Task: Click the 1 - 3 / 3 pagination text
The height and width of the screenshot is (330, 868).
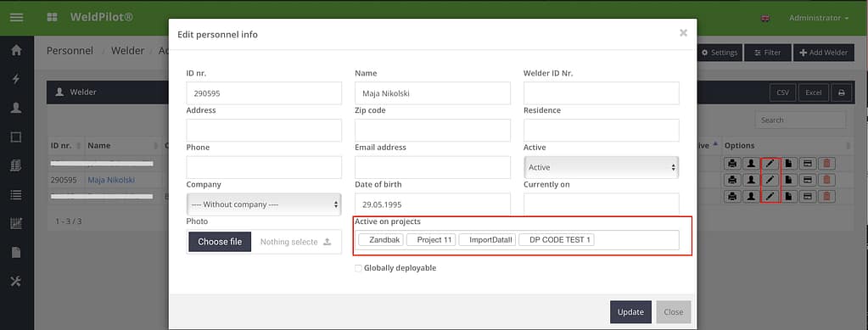Action: [x=69, y=221]
